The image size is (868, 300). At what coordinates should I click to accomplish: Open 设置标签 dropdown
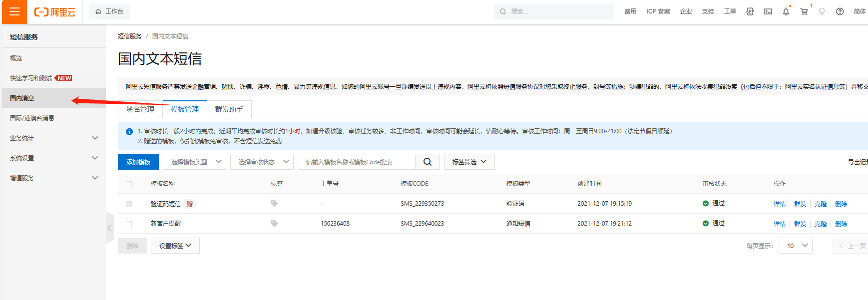(175, 246)
